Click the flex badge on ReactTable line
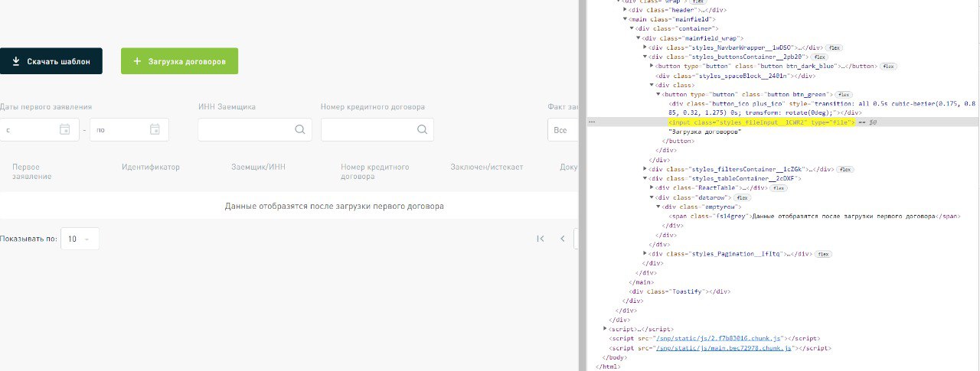 tap(779, 187)
